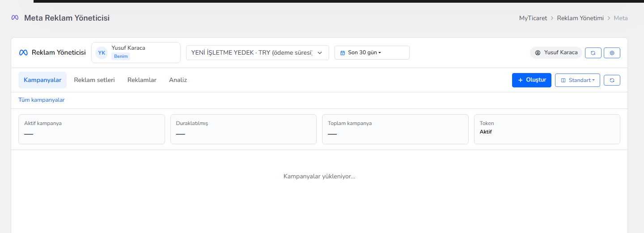
Task: Click the Reklam Yöneticisi header label
Action: coord(59,53)
